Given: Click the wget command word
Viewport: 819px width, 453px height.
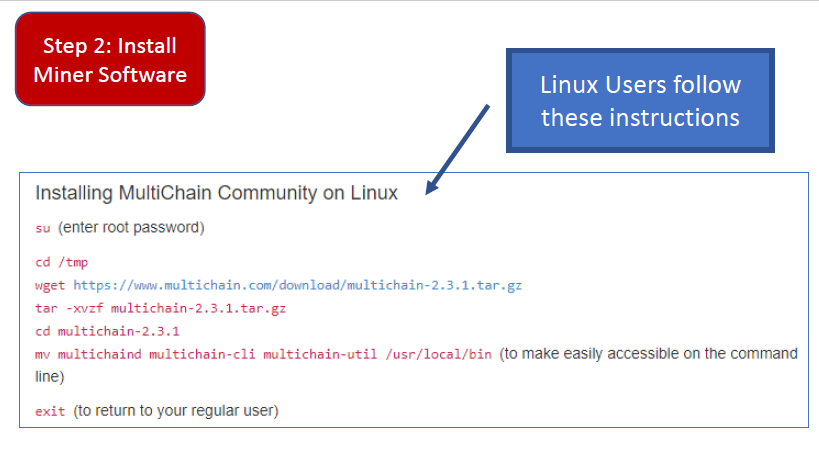Looking at the screenshot, I should pyautogui.click(x=50, y=285).
